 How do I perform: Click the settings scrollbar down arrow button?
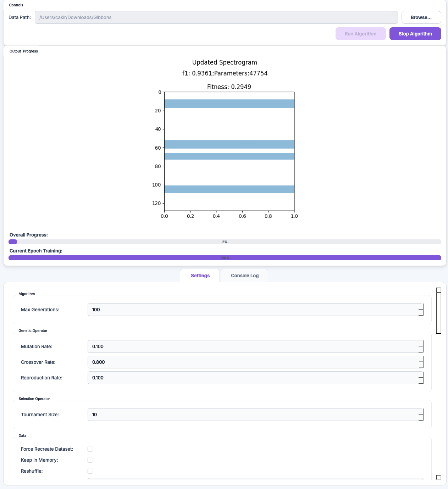pyautogui.click(x=439, y=478)
